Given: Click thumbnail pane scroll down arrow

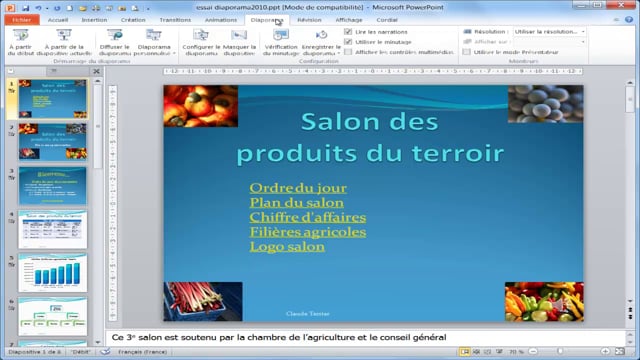Looking at the screenshot, I should pyautogui.click(x=98, y=342).
